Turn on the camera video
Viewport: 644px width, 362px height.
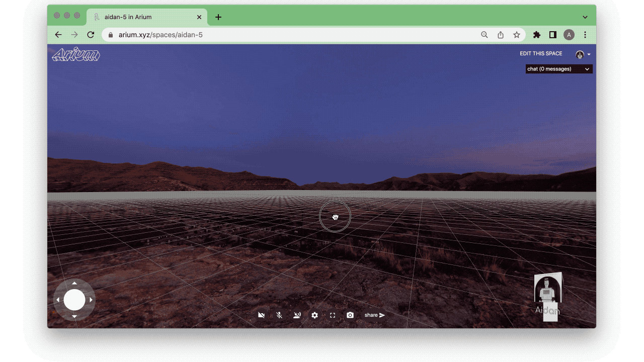pos(261,315)
